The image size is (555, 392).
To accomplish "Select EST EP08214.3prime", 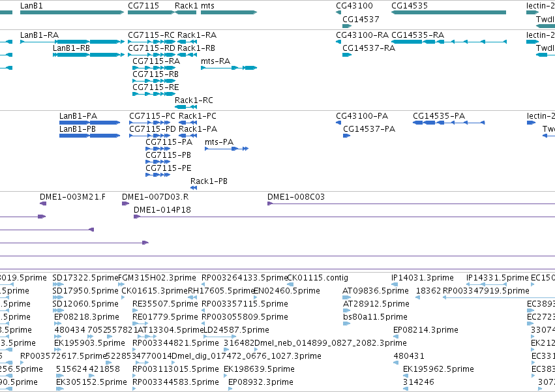I will point(395,337).
